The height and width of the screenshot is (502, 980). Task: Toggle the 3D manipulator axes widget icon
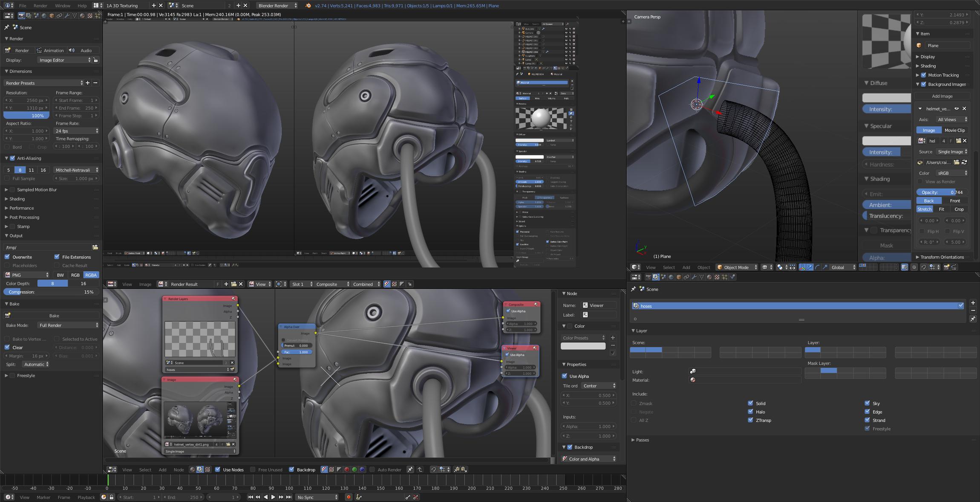(802, 267)
